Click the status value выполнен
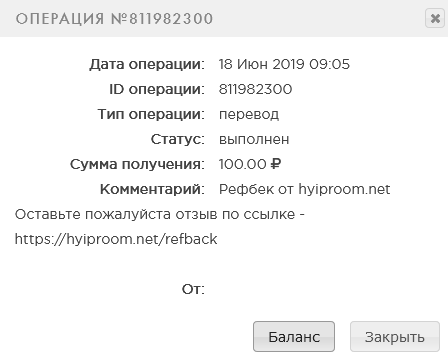Image resolution: width=448 pixels, height=362 pixels. 254,139
